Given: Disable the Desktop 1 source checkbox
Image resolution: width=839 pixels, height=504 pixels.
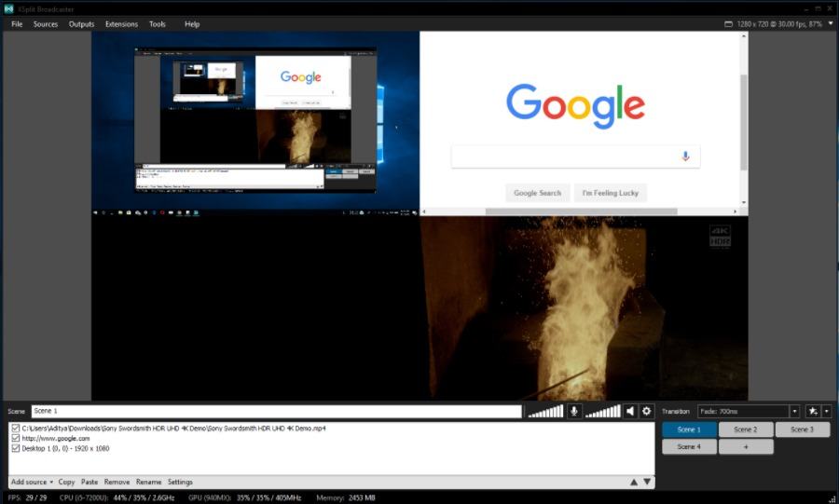Looking at the screenshot, I should [16, 448].
